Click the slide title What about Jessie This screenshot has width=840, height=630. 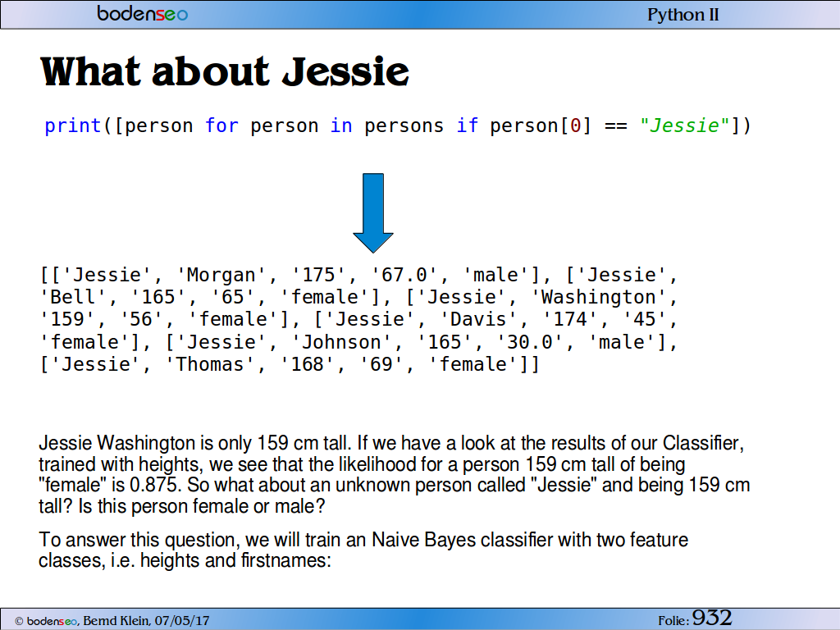[225, 71]
